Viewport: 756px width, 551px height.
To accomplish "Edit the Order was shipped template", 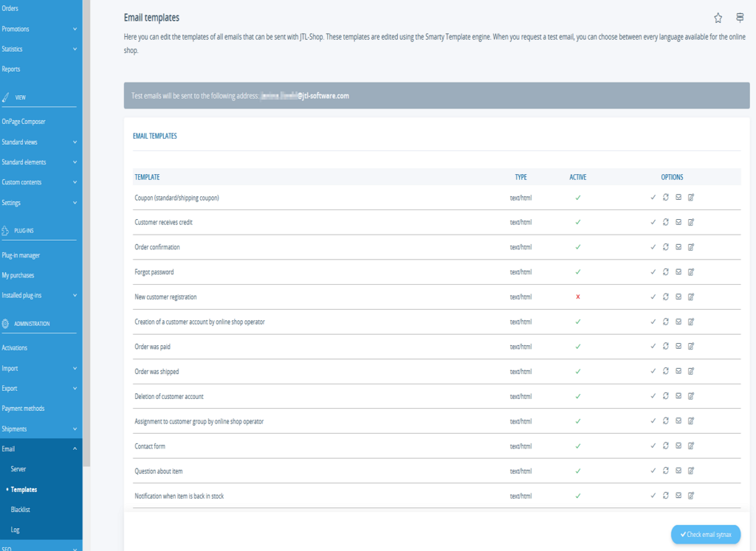I will coord(691,371).
